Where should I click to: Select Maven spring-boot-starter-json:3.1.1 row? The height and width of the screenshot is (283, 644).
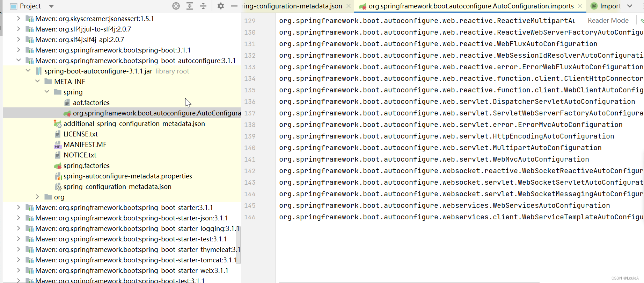point(122,218)
